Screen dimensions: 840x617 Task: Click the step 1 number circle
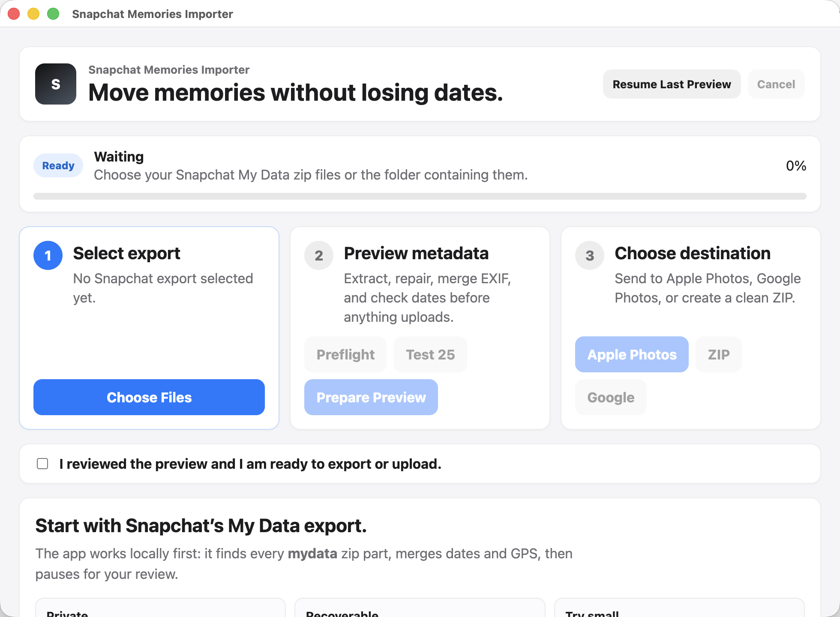pyautogui.click(x=48, y=255)
